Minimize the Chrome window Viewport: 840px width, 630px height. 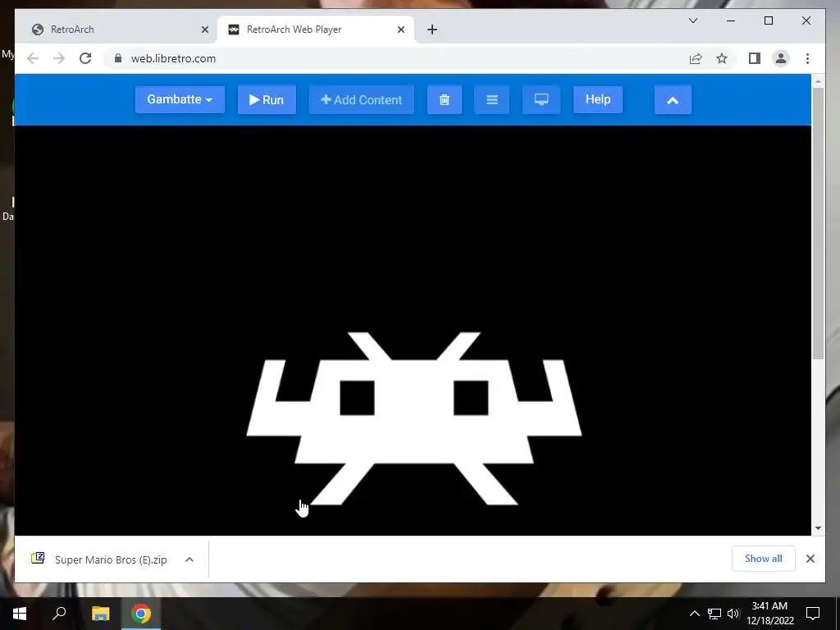(731, 21)
